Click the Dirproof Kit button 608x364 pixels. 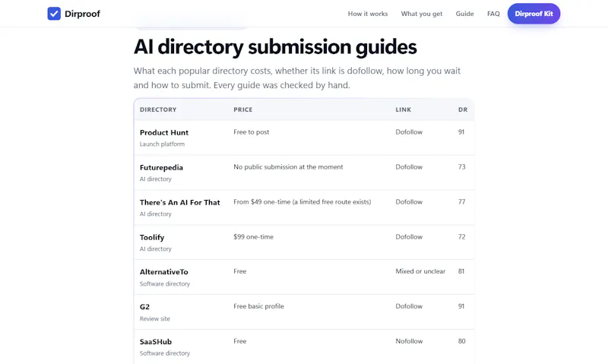534,14
